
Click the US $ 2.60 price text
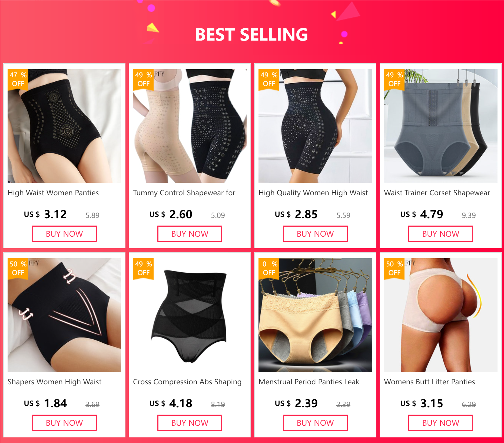[171, 214]
